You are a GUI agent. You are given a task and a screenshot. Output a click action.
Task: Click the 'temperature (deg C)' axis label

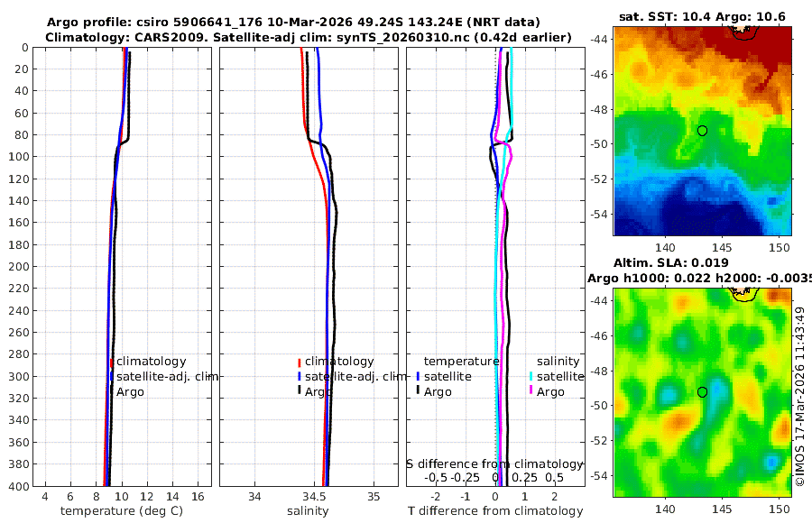click(x=122, y=511)
